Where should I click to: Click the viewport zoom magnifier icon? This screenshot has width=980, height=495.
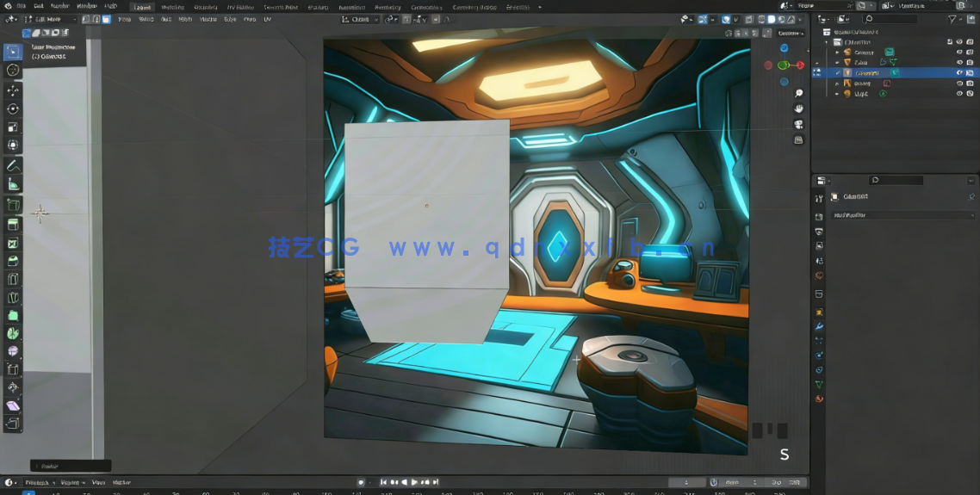[x=799, y=93]
